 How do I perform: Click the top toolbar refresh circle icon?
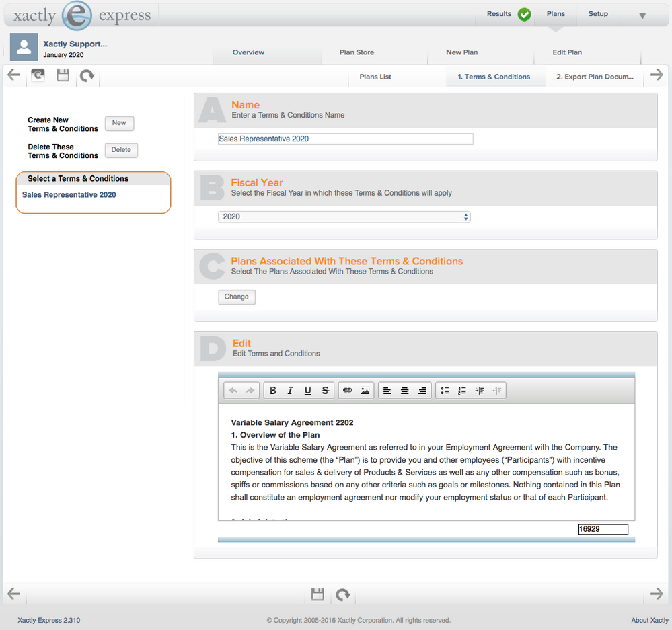pyautogui.click(x=38, y=75)
